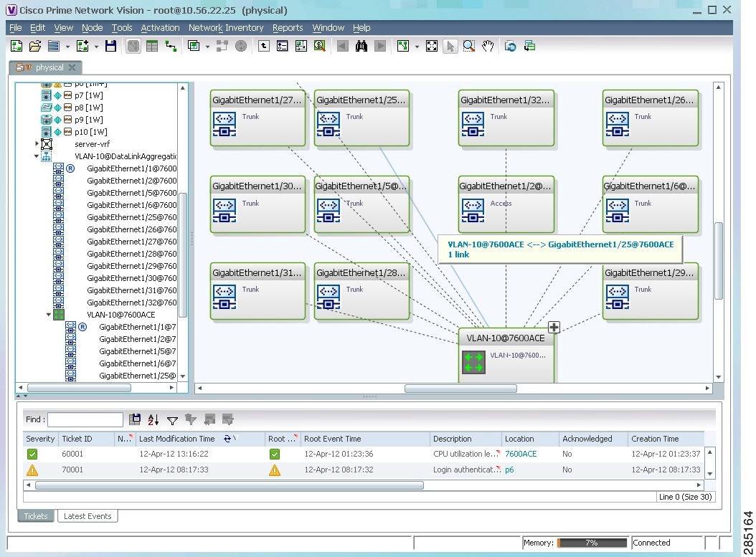The image size is (756, 557).
Task: Switch to the table list view icon
Action: coord(152,47)
